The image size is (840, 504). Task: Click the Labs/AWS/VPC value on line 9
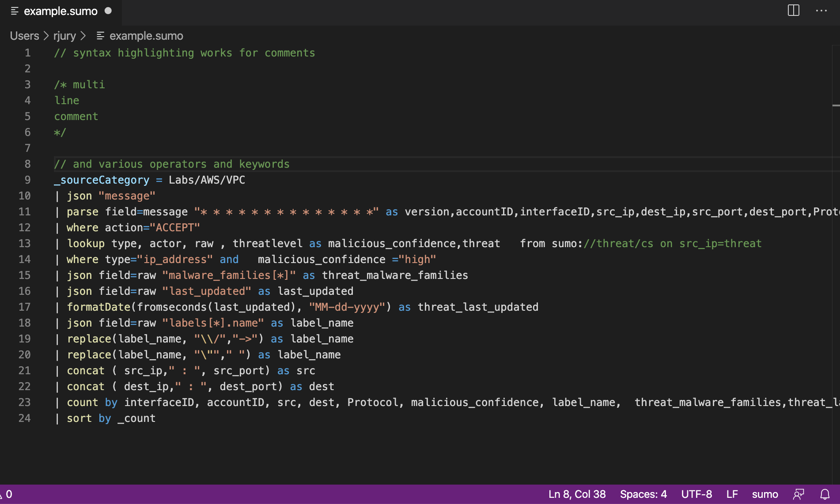point(207,180)
